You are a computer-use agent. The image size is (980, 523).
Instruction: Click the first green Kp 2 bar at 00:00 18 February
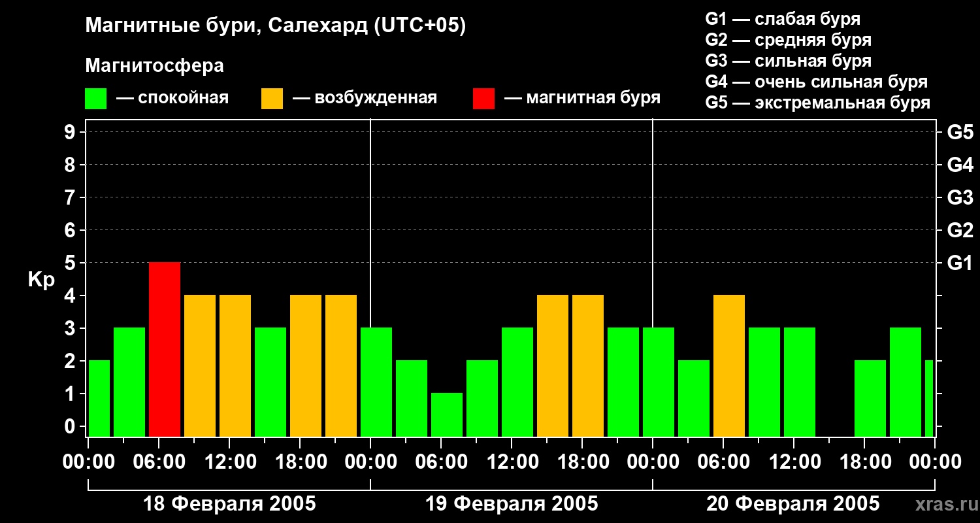[x=99, y=398]
